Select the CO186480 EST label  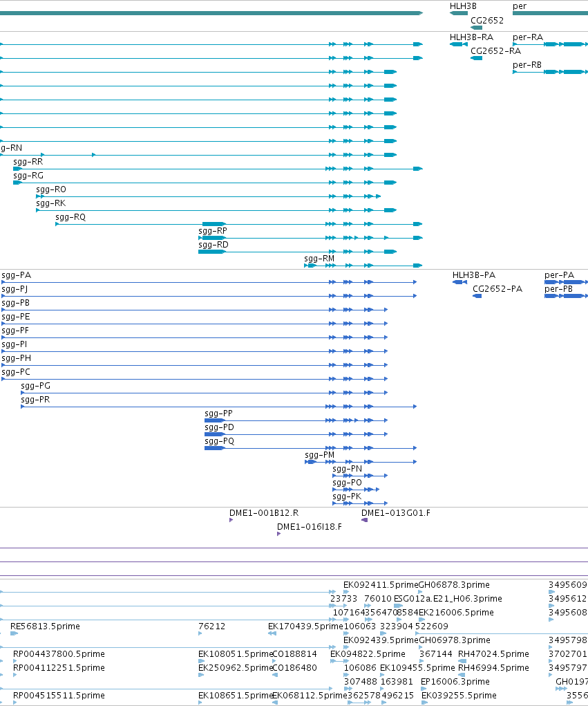coord(294,668)
